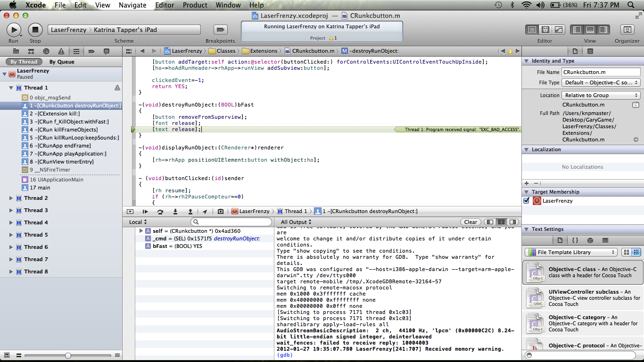The width and height of the screenshot is (644, 362).
Task: Switch to the By Thread tab
Action: tap(24, 62)
